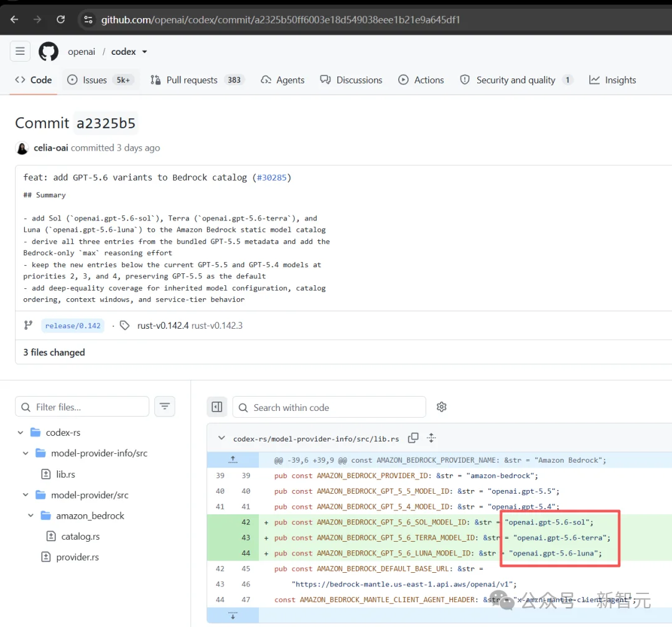Screen dimensions: 672x627
Task: Copy the lib.rs file path
Action: click(413, 438)
